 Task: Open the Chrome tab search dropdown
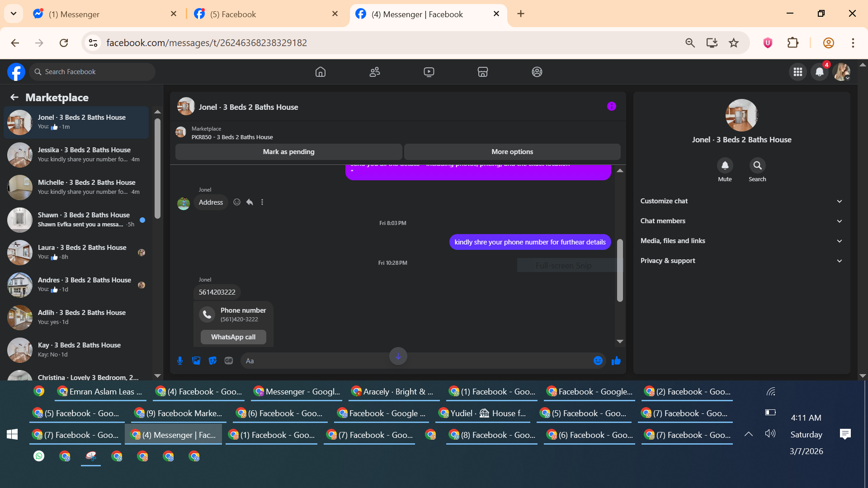click(14, 14)
